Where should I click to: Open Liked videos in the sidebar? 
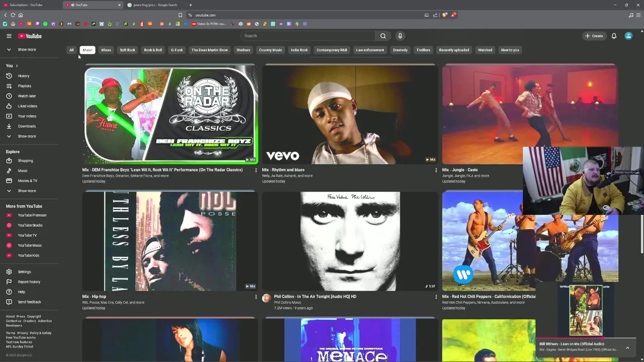[x=27, y=106]
